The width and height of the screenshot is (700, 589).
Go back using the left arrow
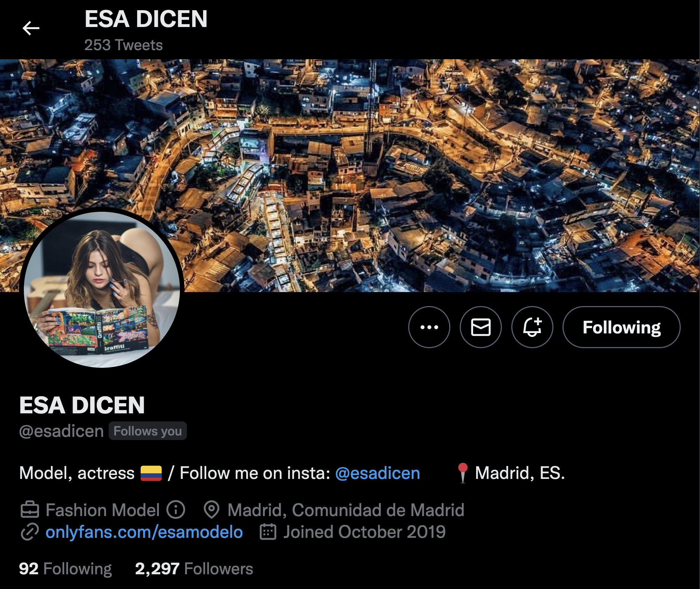31,28
